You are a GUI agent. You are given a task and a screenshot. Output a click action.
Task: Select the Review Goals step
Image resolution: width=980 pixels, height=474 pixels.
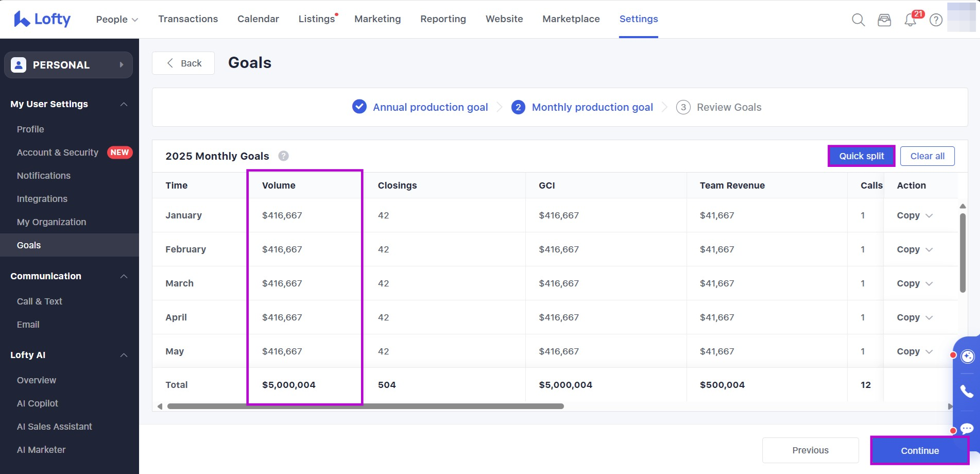(x=728, y=107)
